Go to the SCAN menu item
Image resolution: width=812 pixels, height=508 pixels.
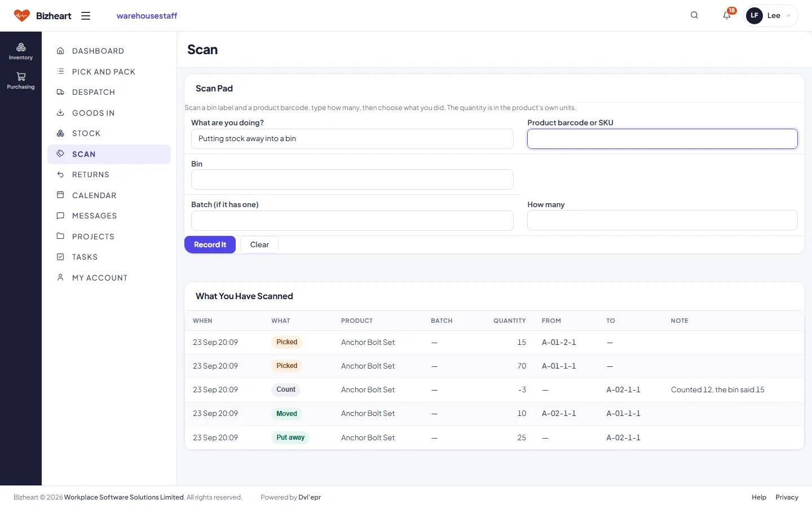[x=109, y=154]
